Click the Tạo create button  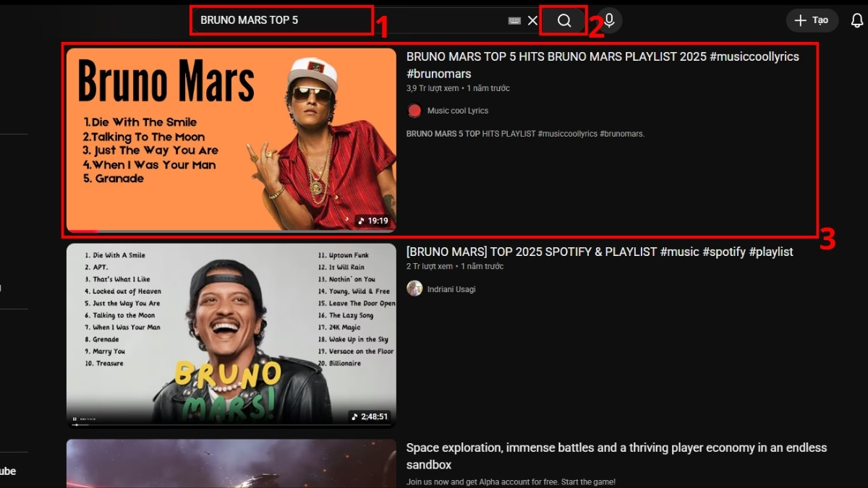(812, 20)
